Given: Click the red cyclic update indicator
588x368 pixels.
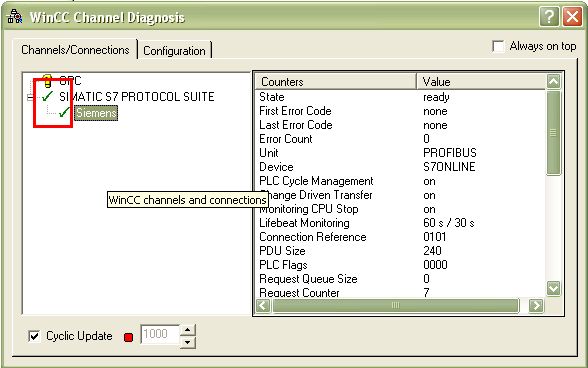Looking at the screenshot, I should click(x=129, y=337).
